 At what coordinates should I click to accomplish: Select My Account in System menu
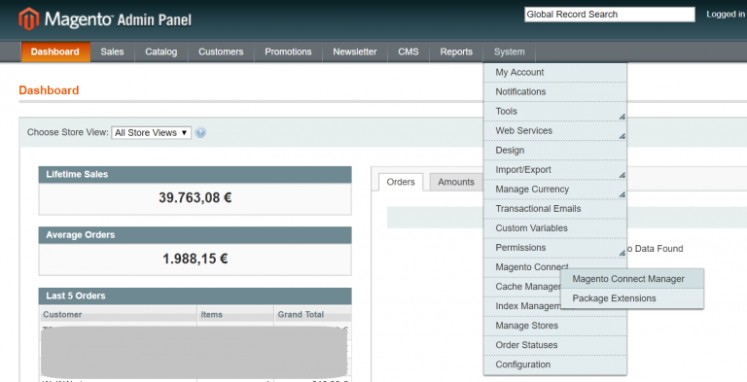point(555,72)
